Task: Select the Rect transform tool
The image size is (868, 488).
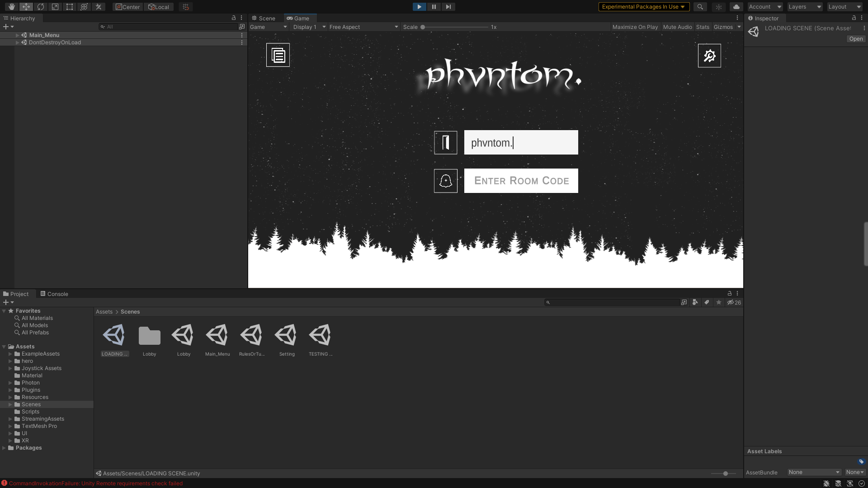Action: (70, 7)
